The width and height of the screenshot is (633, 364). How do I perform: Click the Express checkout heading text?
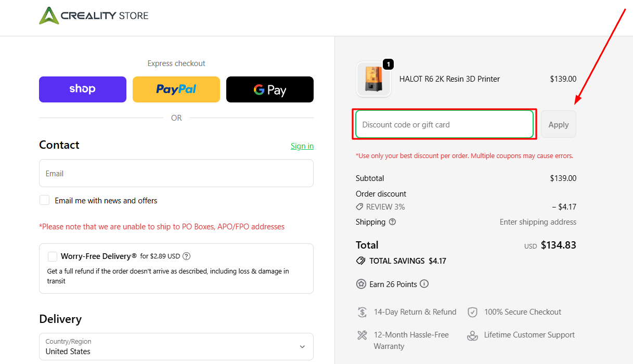pyautogui.click(x=176, y=63)
